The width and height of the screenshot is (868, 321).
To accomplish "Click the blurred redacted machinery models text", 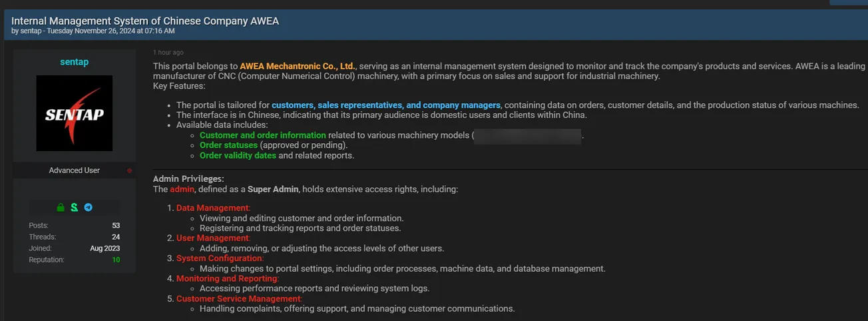I will click(x=528, y=135).
